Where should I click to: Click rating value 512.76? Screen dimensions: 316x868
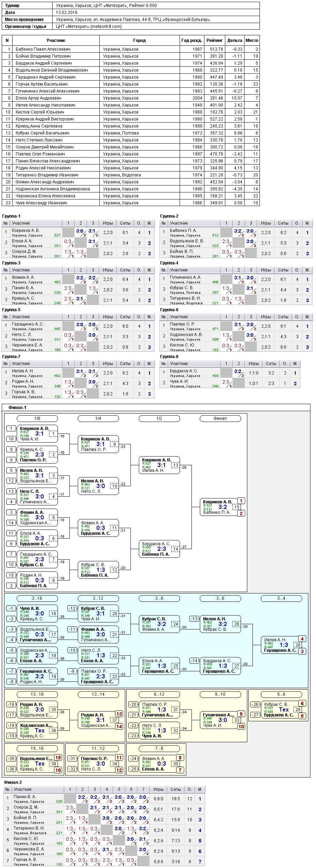click(217, 49)
